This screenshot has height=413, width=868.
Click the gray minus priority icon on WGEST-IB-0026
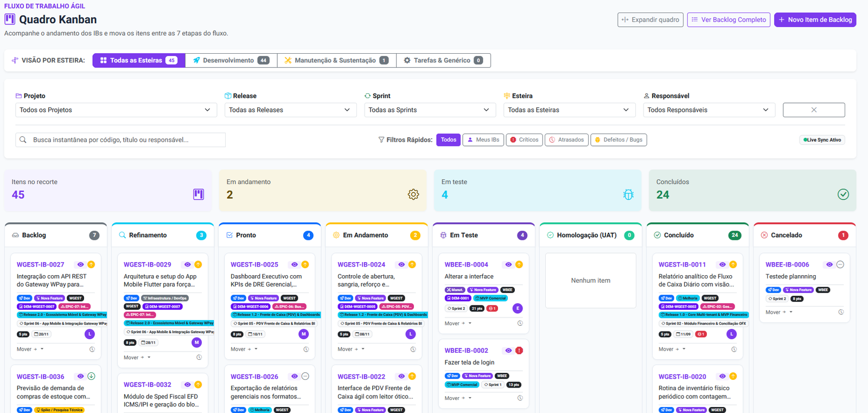click(305, 376)
